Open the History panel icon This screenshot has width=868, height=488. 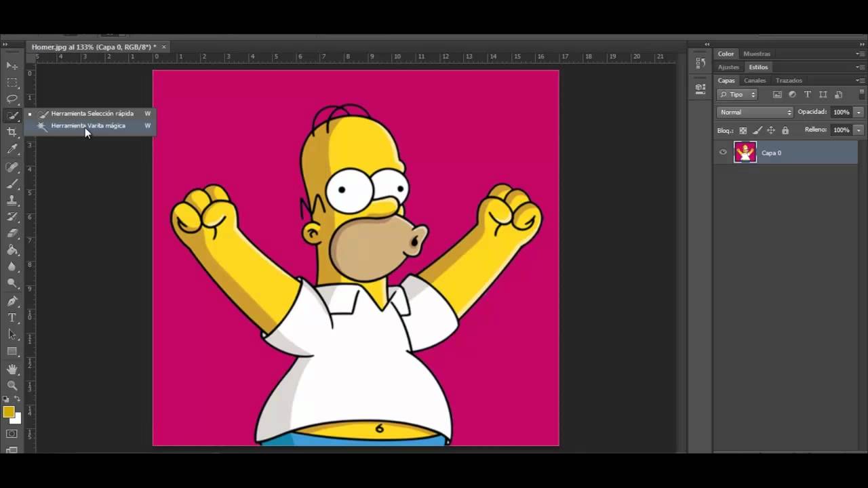701,64
